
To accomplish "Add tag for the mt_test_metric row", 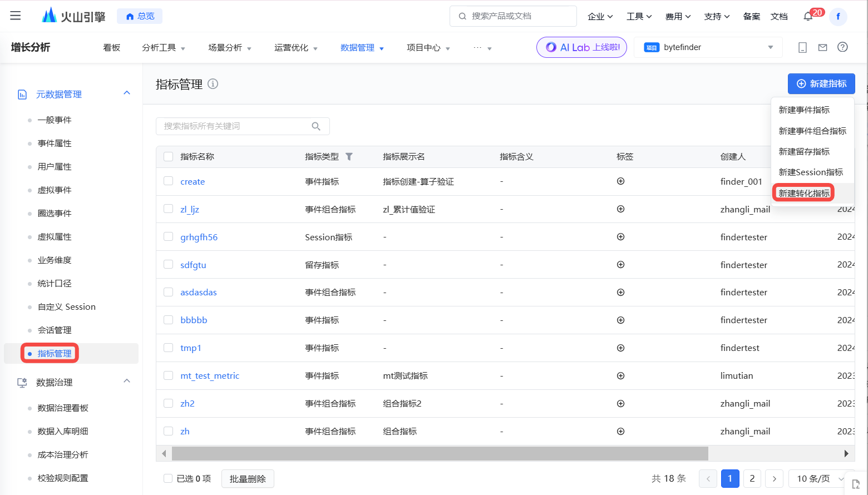I will (620, 376).
